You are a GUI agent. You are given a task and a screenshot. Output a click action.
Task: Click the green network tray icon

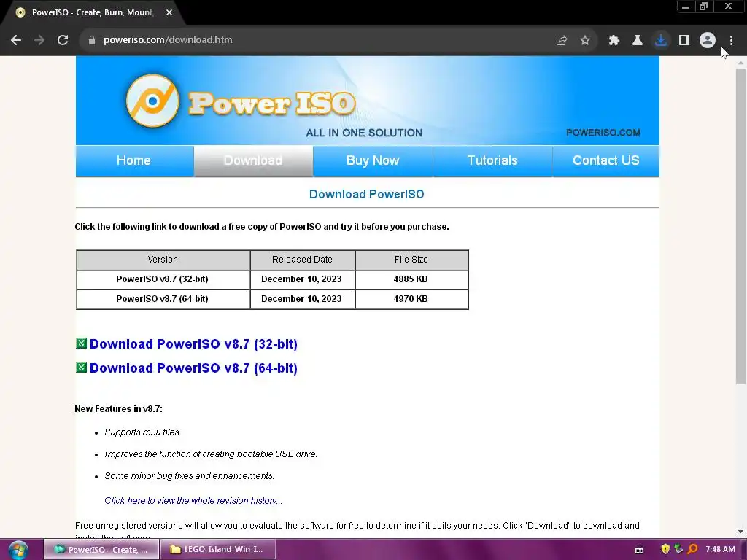point(678,549)
